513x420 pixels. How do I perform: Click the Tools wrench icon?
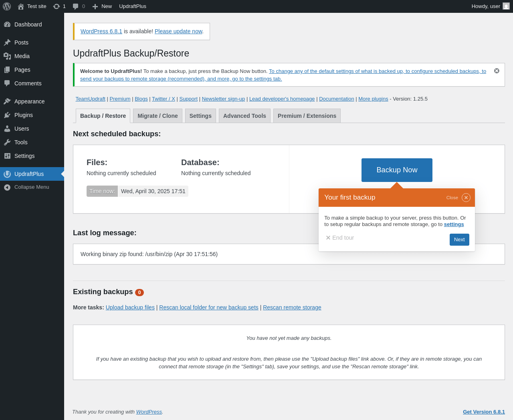pos(7,142)
